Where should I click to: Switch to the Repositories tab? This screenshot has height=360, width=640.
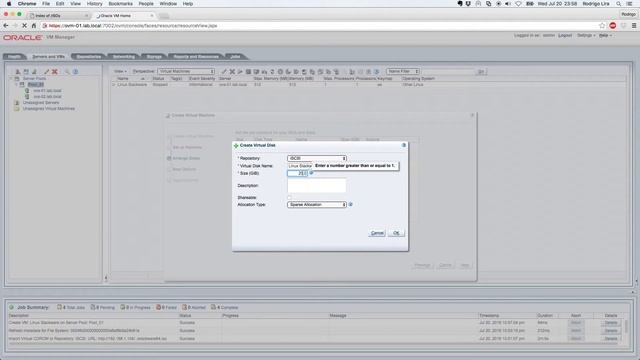point(89,56)
